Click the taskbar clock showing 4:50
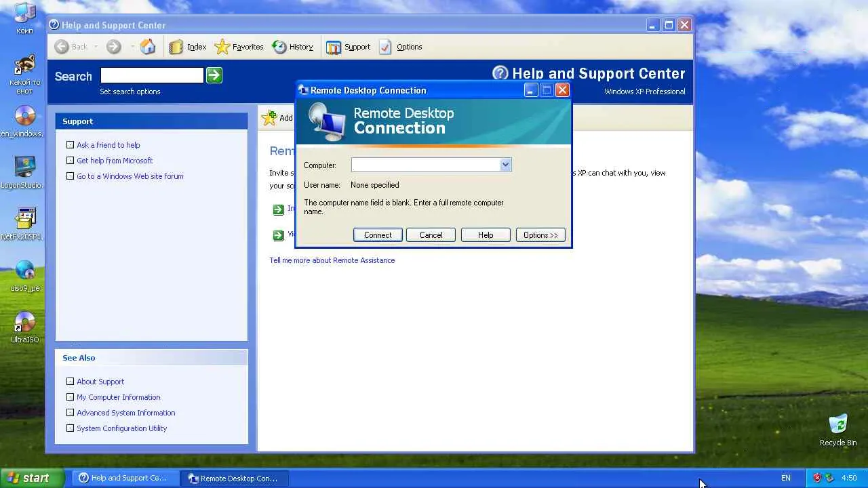 coord(849,478)
